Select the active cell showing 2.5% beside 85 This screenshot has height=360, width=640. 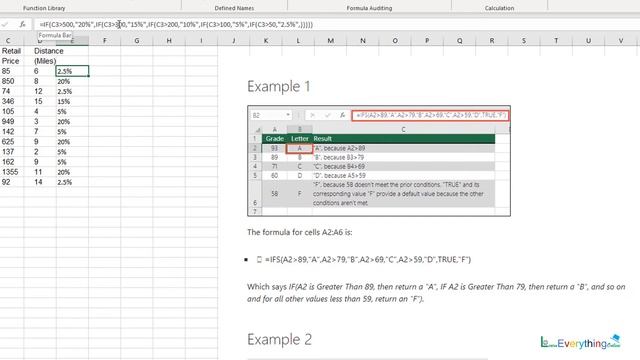72,71
